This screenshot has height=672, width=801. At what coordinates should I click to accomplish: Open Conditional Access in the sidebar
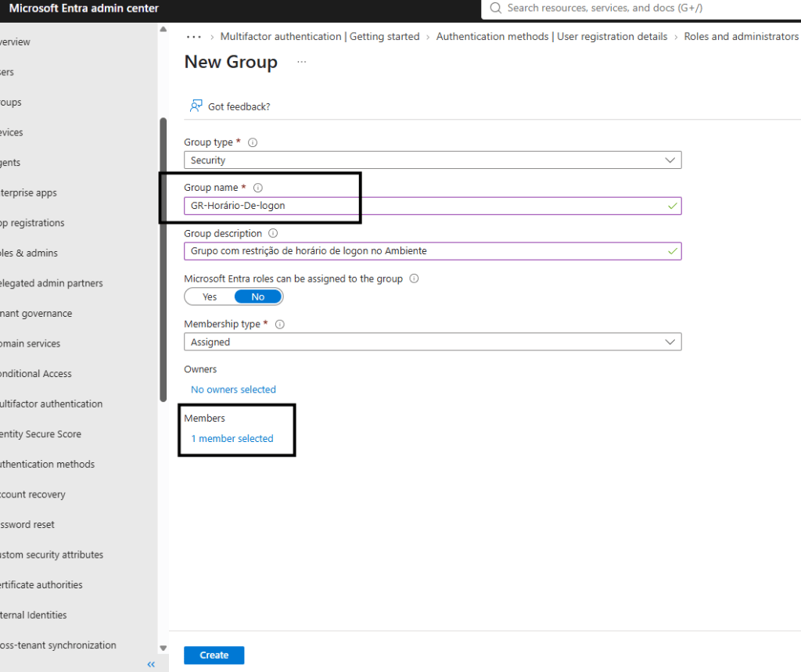tap(36, 374)
